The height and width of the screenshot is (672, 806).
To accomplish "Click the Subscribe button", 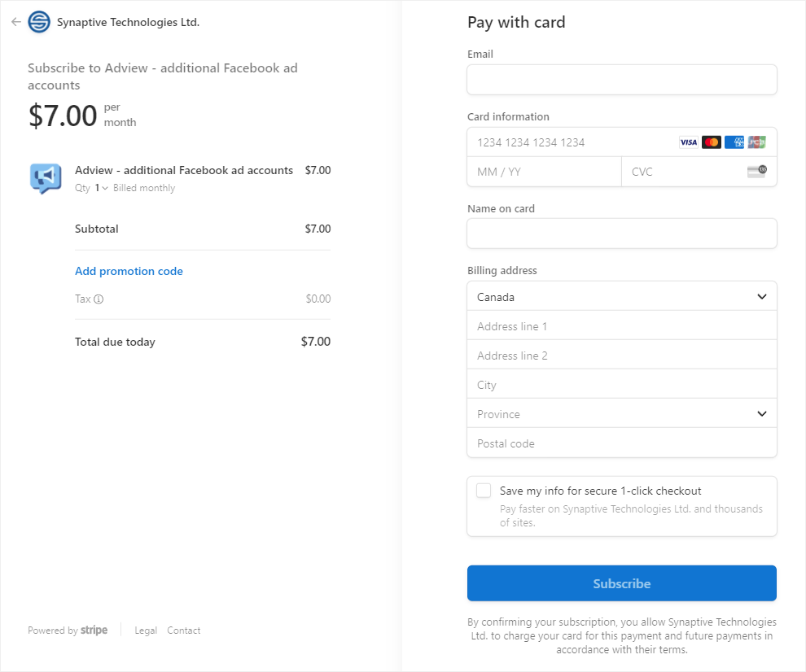I will pos(622,583).
